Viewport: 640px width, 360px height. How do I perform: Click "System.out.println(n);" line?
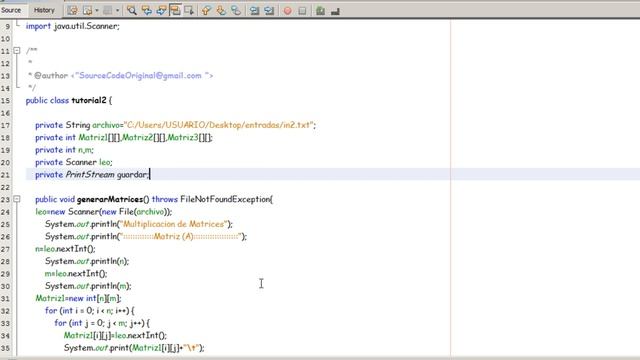coord(87,261)
